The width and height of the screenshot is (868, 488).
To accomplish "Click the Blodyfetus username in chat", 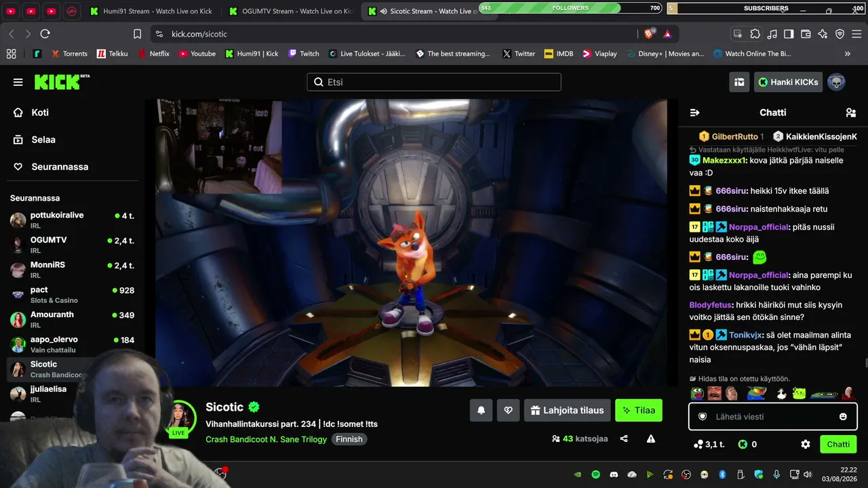I will click(711, 305).
